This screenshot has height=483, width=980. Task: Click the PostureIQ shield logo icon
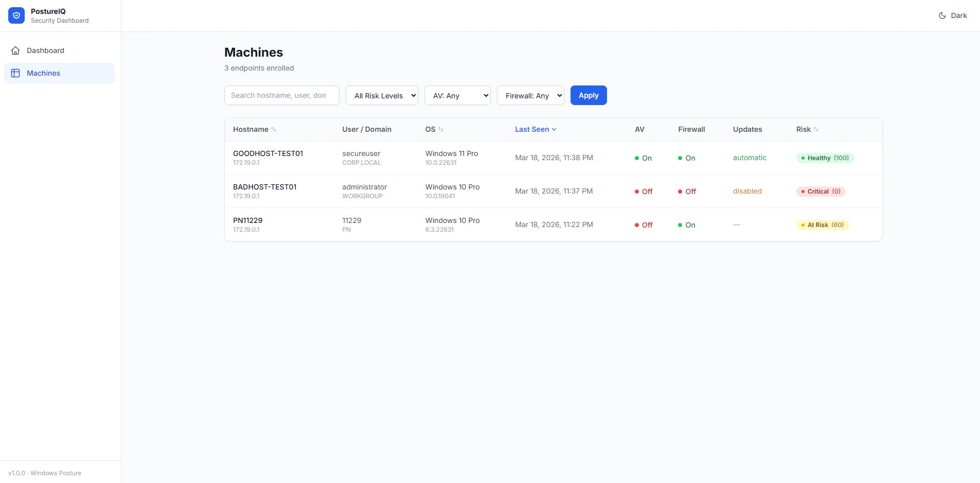pyautogui.click(x=16, y=15)
